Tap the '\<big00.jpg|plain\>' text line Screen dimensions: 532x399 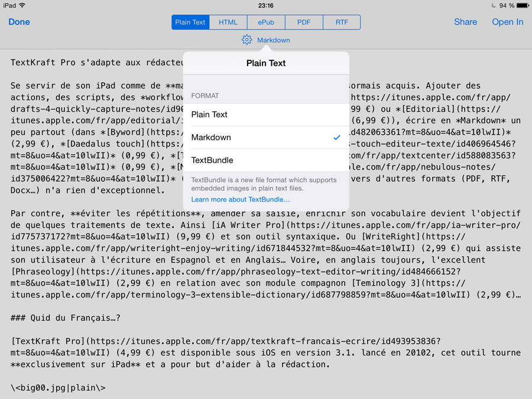(58, 388)
